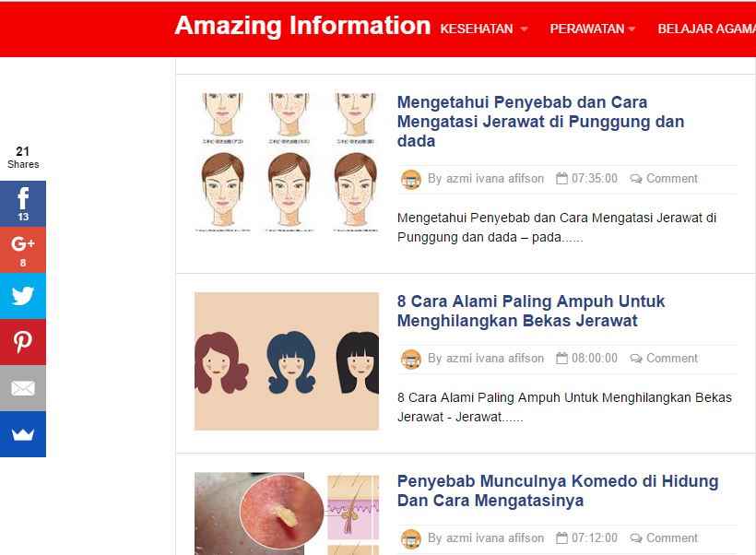Go to the Amazing Information homepage title
Viewport: 756px width, 555px height.
click(302, 26)
